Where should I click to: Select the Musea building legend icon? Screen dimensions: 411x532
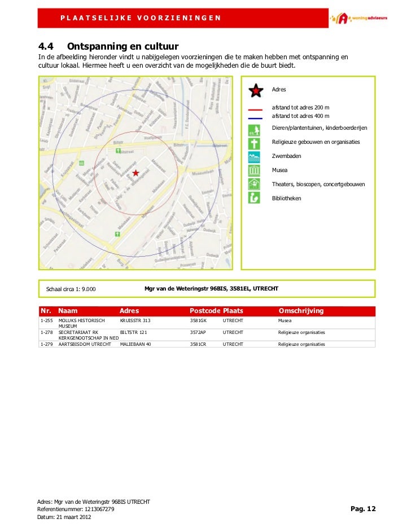[254, 170]
